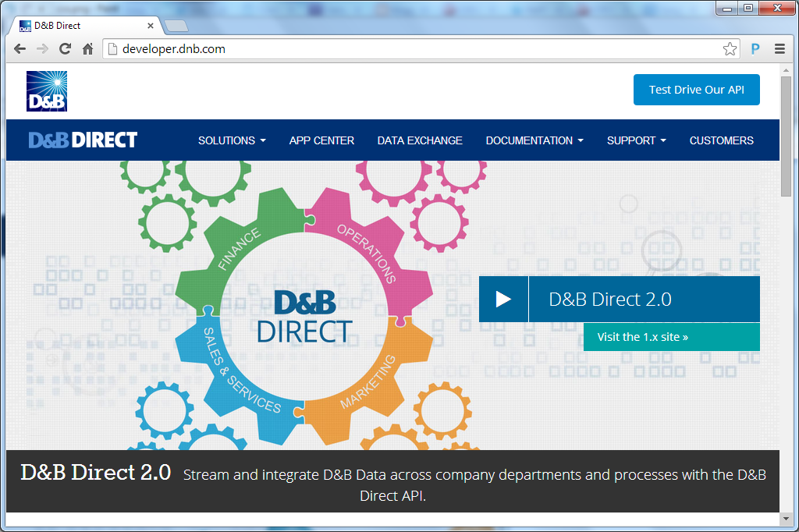
Task: Click the D&B logo in the page header
Action: point(47,91)
